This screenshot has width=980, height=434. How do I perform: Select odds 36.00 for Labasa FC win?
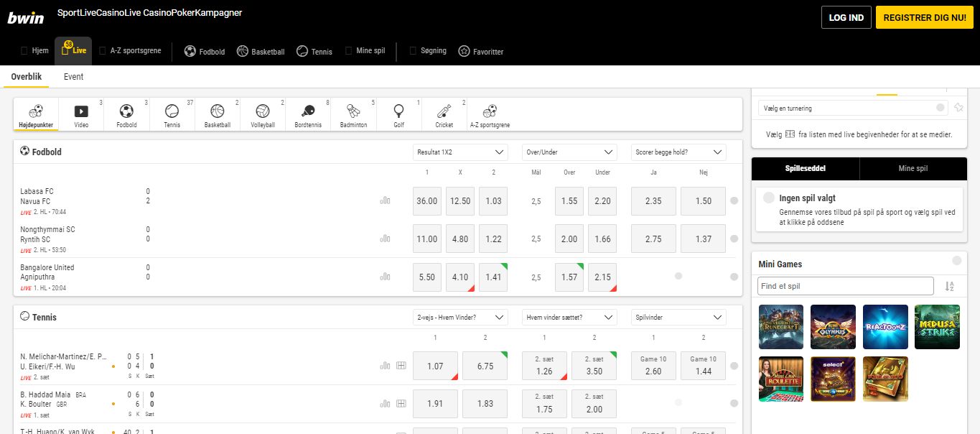(x=427, y=201)
